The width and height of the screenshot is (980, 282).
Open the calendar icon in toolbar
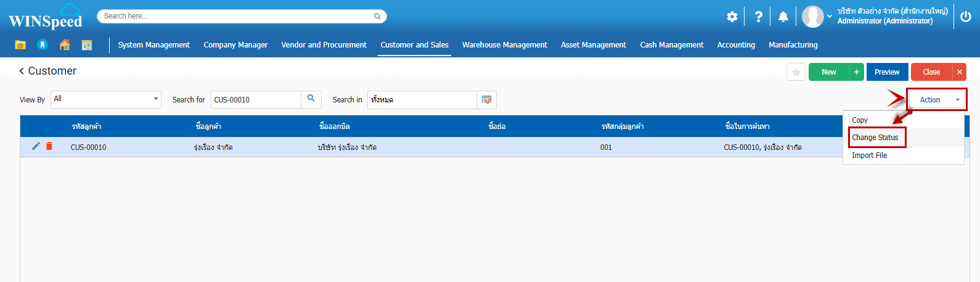pyautogui.click(x=87, y=44)
